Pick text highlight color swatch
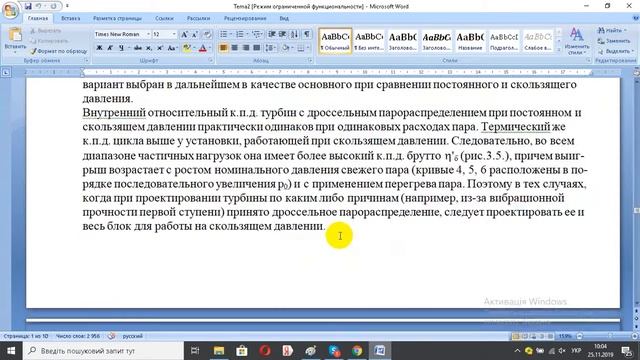 (x=187, y=48)
